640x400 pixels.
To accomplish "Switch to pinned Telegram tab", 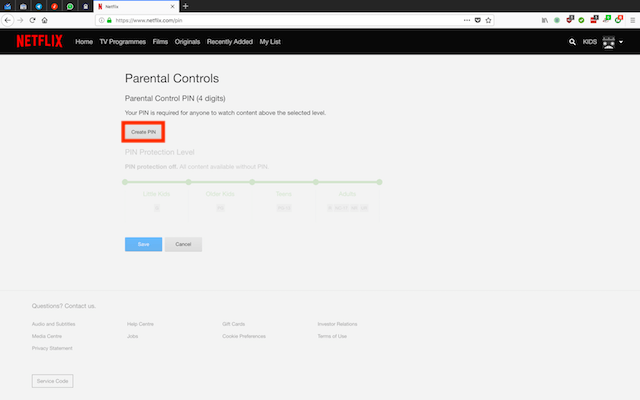I will [x=39, y=6].
